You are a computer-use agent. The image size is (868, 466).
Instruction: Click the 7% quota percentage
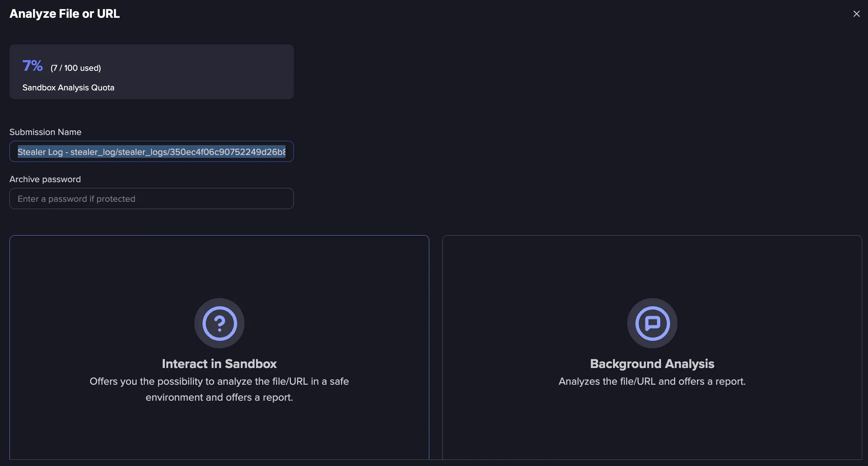[x=33, y=66]
